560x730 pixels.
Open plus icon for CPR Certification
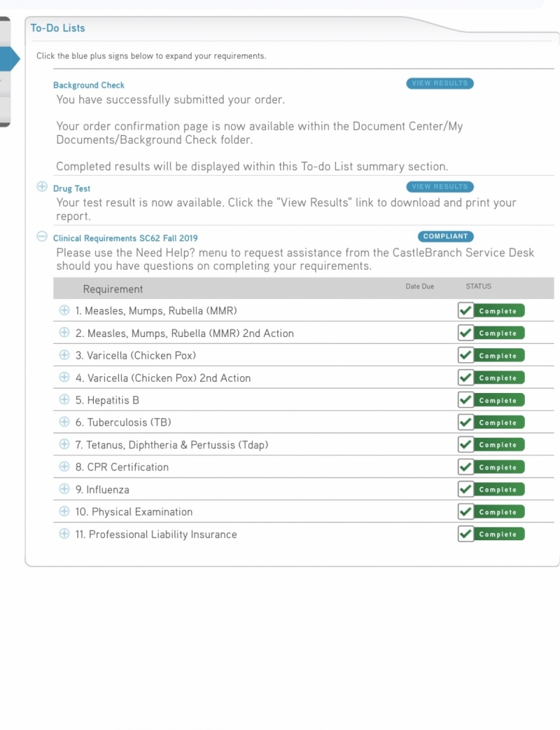(64, 467)
